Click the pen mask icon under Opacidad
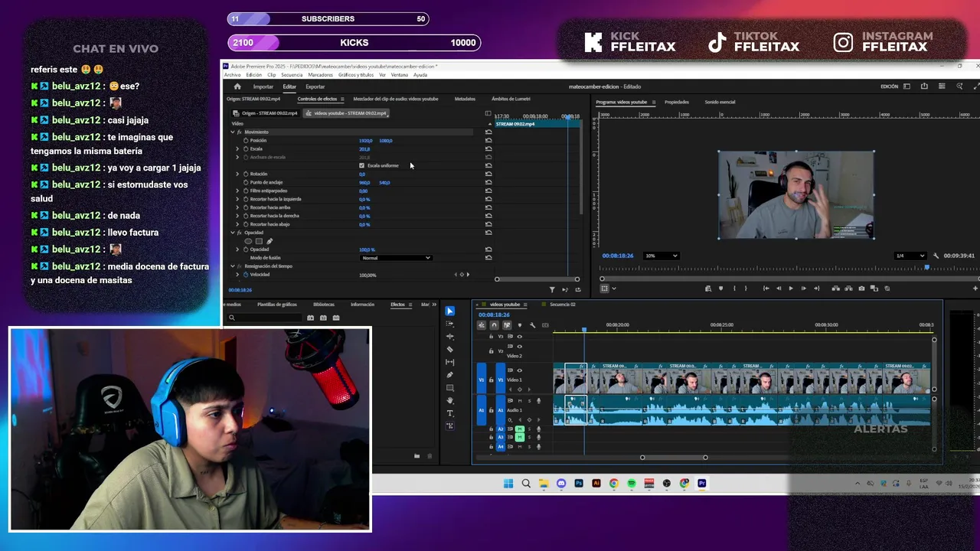980x551 pixels. point(269,241)
